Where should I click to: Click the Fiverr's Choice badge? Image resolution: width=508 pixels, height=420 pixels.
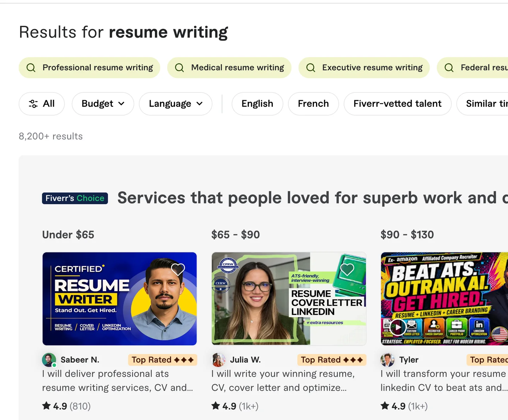[75, 198]
